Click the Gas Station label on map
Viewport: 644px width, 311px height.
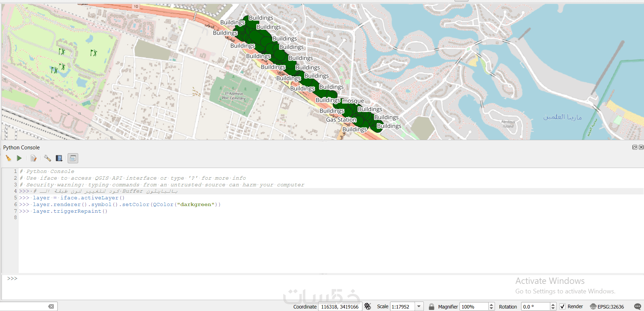pos(341,120)
